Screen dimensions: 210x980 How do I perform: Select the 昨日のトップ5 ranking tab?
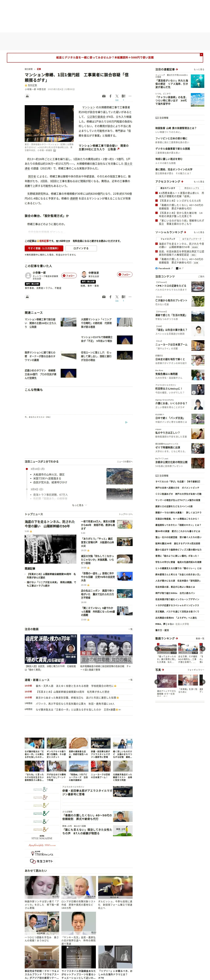point(192,188)
